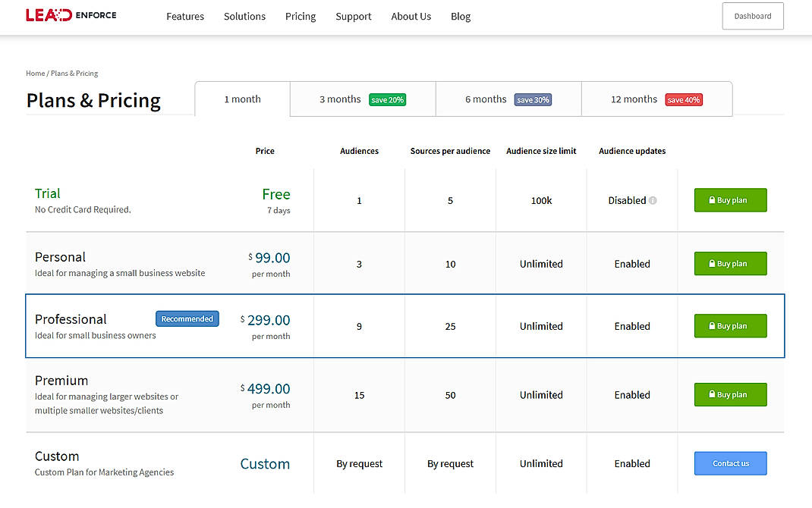This screenshot has height=508, width=812.
Task: Click Premium's 15 audiences value
Action: (x=360, y=395)
